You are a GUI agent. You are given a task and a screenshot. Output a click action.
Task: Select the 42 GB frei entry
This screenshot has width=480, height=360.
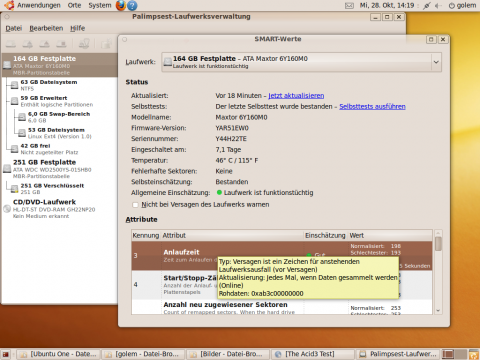59,149
